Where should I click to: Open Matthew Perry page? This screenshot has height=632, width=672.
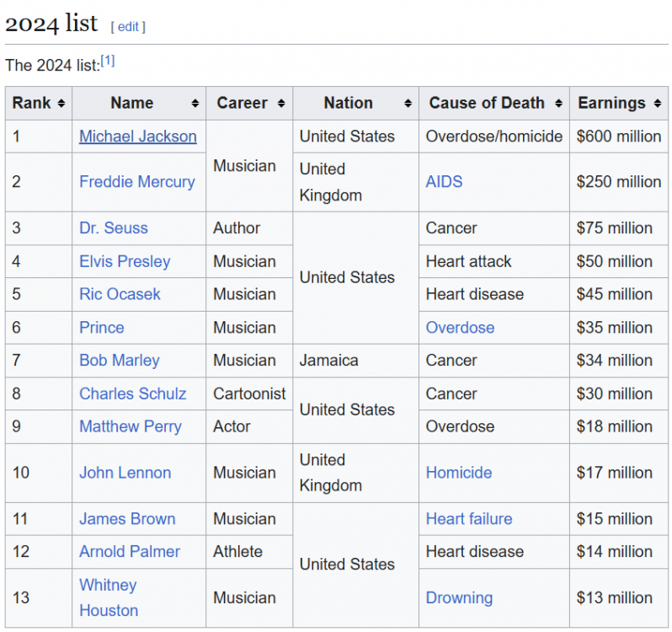[130, 426]
